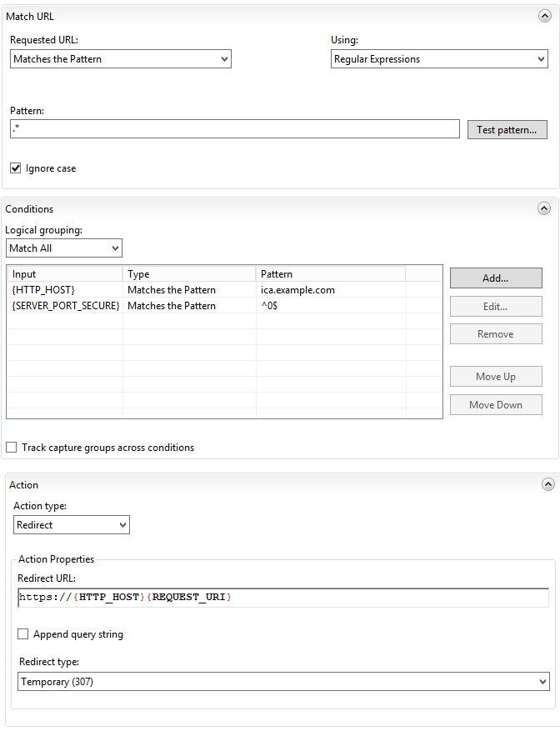Focus the Pattern input field

(235, 128)
